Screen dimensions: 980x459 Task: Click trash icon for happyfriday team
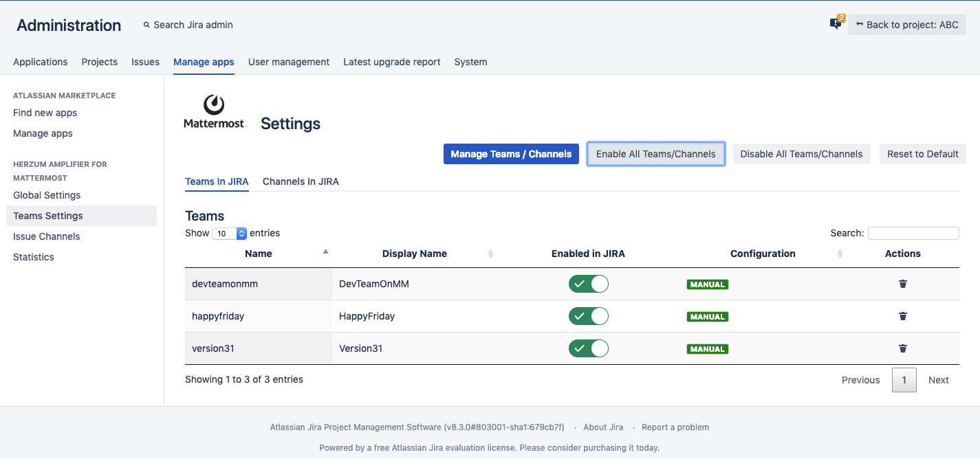(902, 316)
